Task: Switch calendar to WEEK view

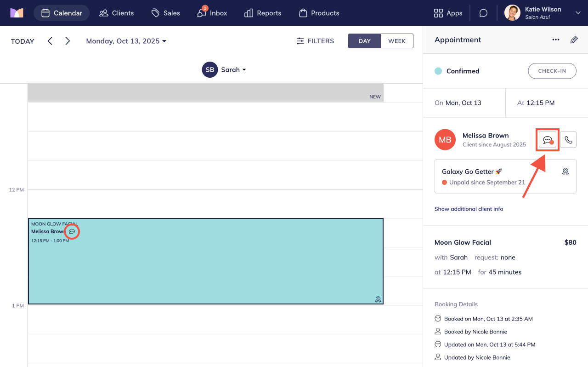Action: tap(397, 41)
